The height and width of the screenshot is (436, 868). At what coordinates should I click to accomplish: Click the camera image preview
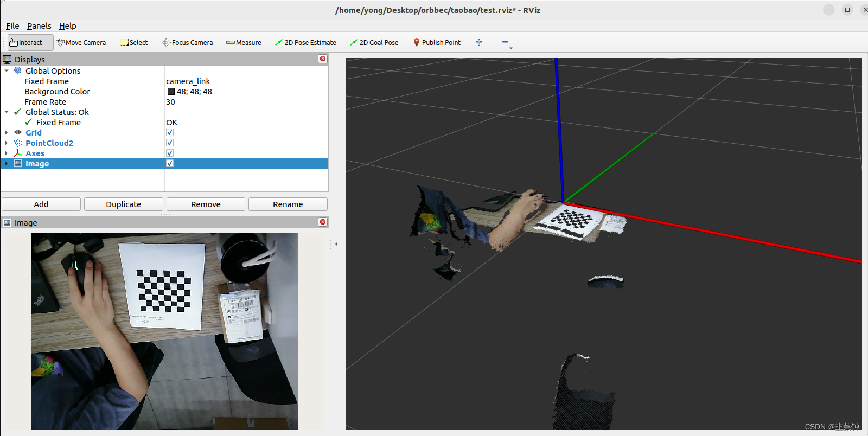(x=164, y=331)
